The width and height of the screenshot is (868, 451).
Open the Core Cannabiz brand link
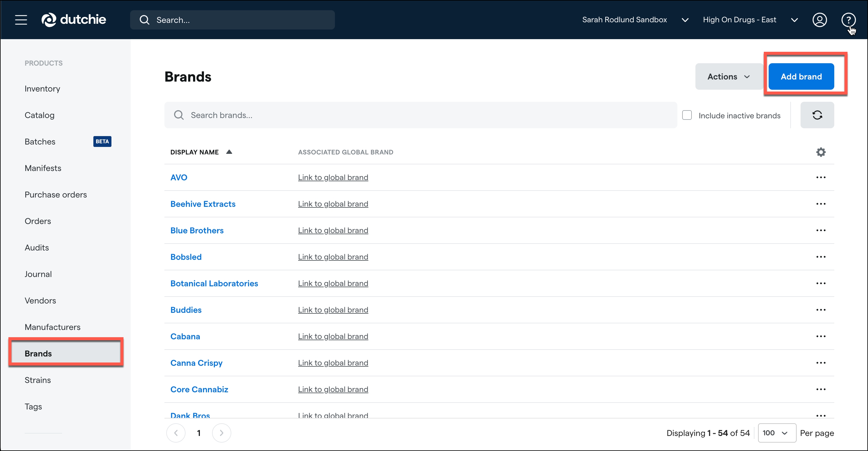coord(199,390)
